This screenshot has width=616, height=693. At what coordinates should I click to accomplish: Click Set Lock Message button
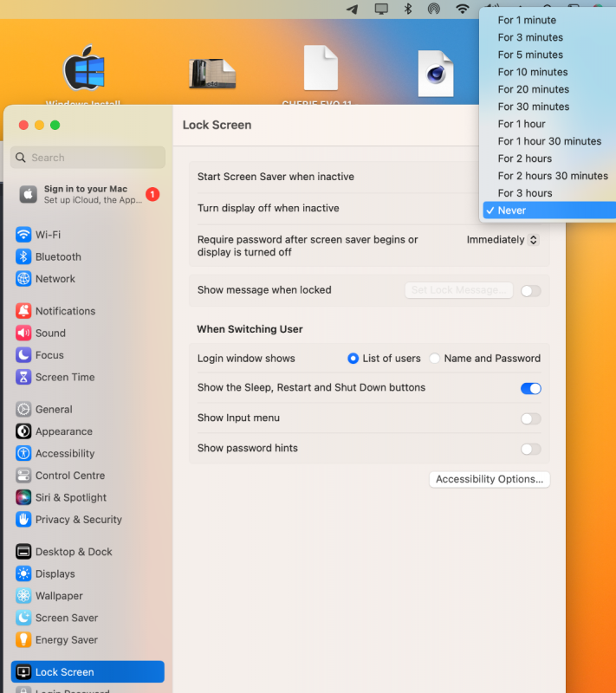458,290
